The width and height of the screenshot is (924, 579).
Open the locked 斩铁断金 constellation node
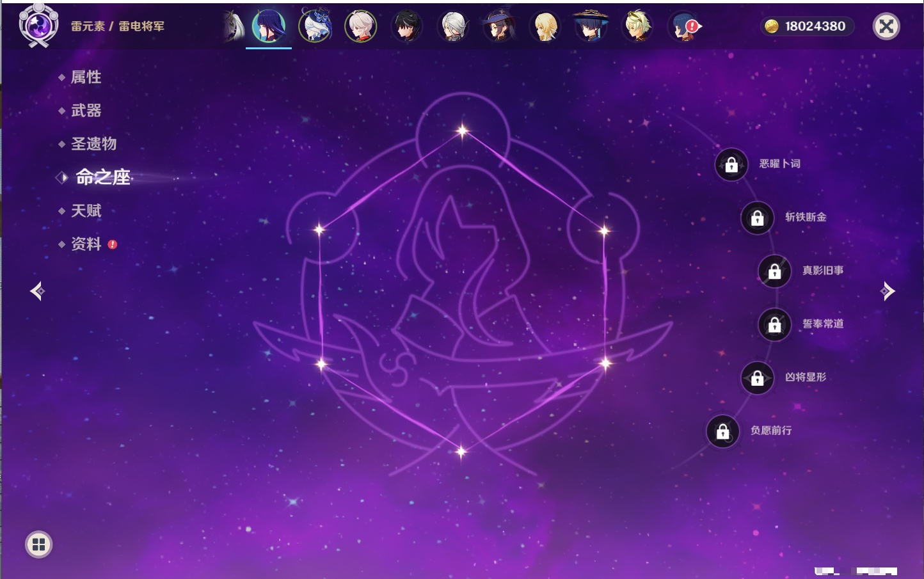[758, 218]
